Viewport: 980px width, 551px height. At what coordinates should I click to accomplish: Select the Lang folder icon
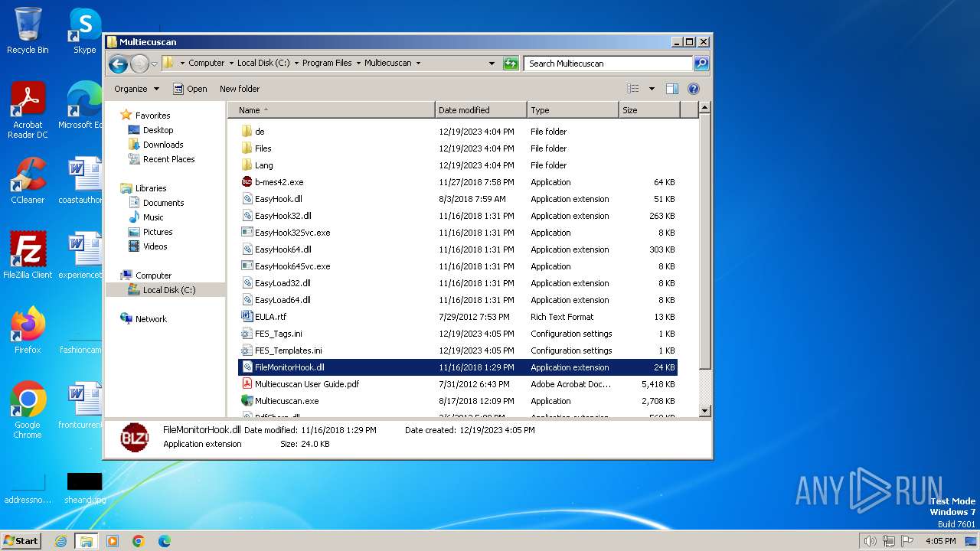pyautogui.click(x=247, y=165)
